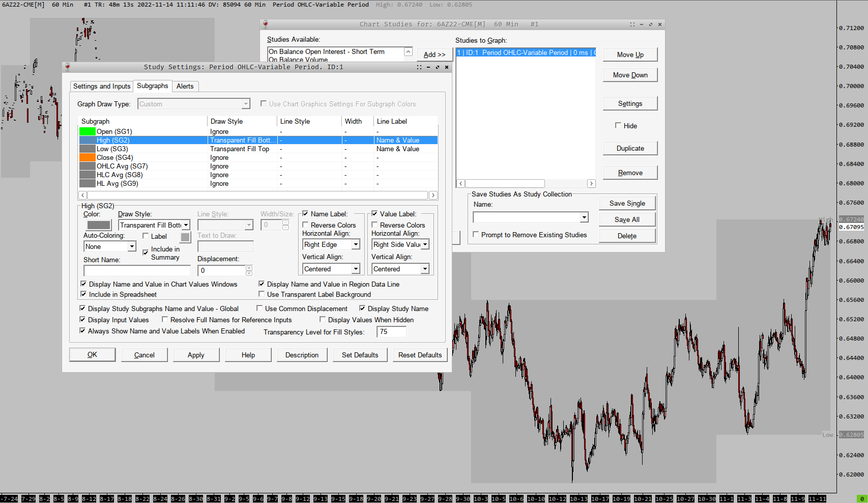Image resolution: width=868 pixels, height=503 pixels.
Task: Click the Study Settings window logo icon
Action: (x=67, y=67)
